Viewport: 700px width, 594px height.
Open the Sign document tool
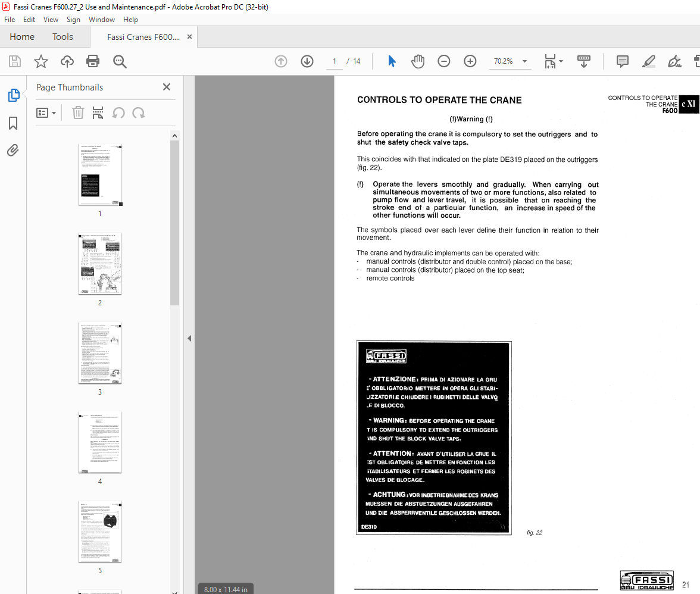tap(674, 61)
